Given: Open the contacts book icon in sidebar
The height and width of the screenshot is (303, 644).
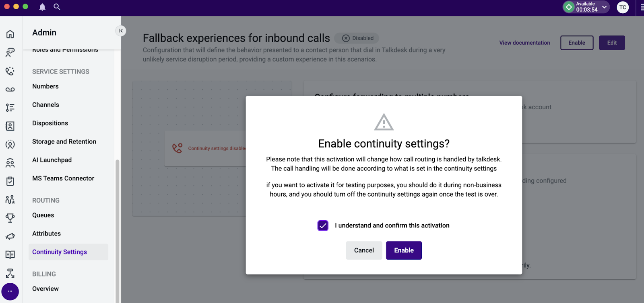Looking at the screenshot, I should (10, 126).
